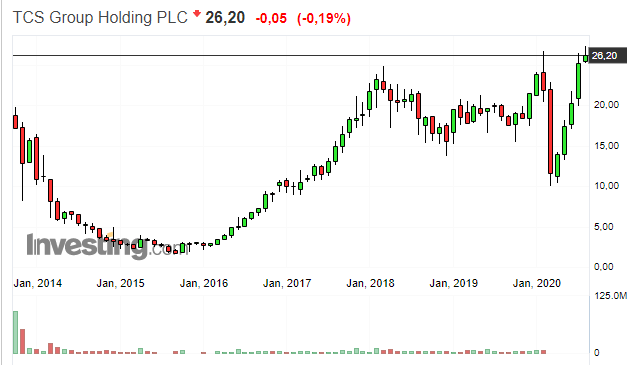Click the Investing.com watermark logo
Image resolution: width=632 pixels, height=365 pixels.
pos(107,245)
